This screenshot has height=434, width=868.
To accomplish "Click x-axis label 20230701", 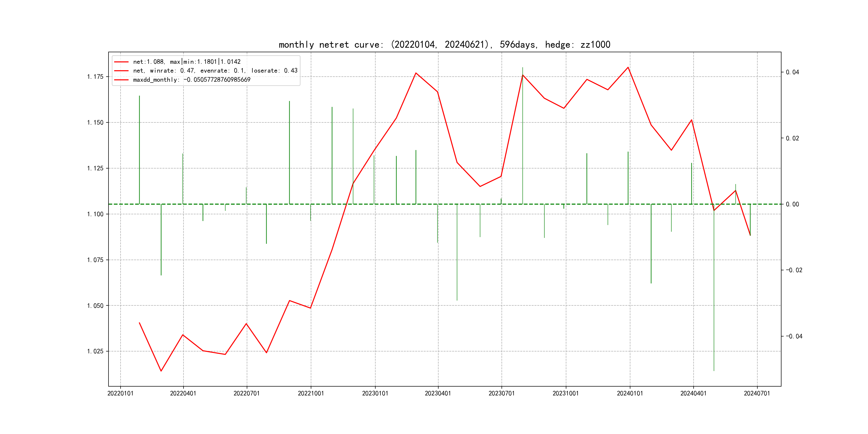I will click(502, 394).
